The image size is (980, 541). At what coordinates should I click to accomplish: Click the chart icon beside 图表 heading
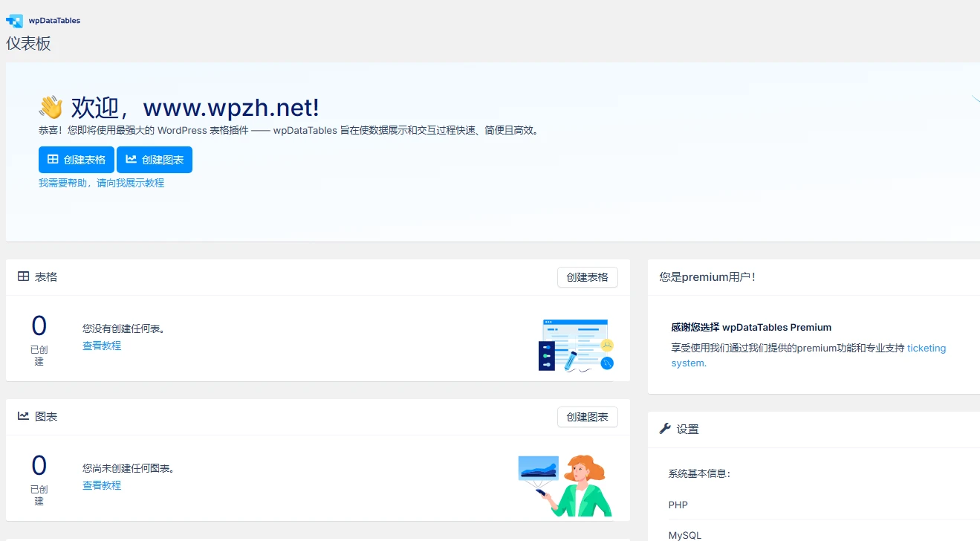tap(24, 416)
